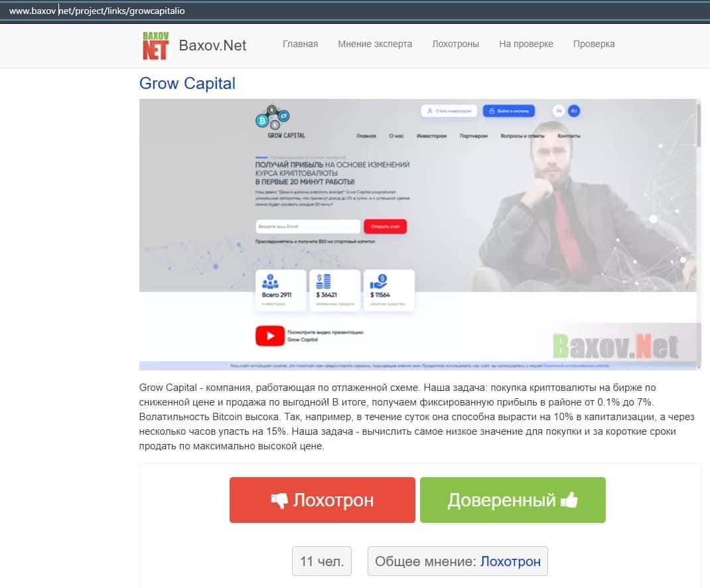Click the red YouTube play icon
Viewport: 710px width, 588px height.
(x=270, y=336)
